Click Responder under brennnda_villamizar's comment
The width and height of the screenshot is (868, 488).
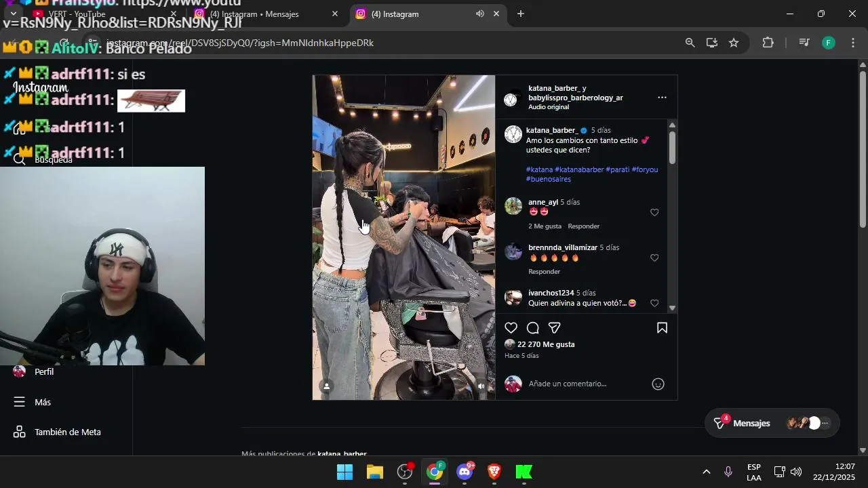[544, 272]
